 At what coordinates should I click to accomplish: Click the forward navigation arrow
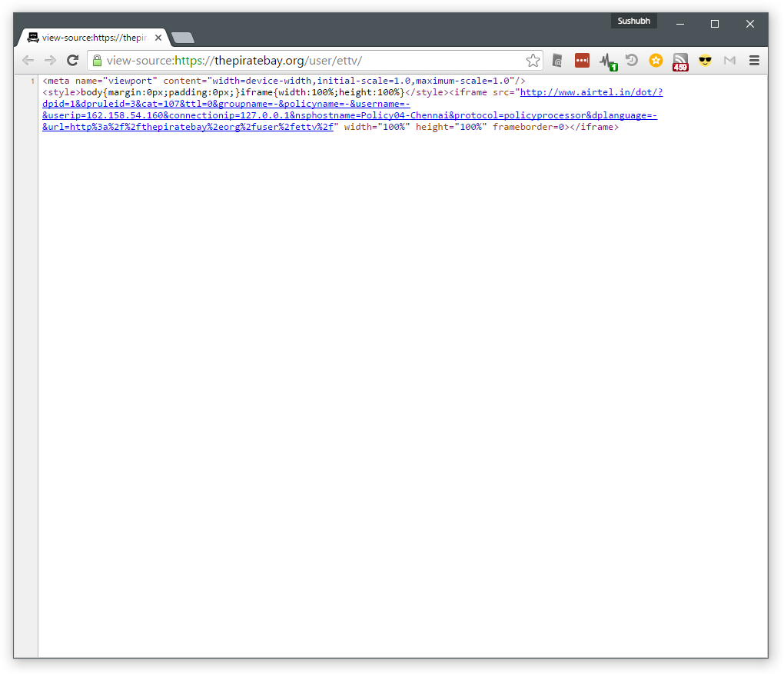pos(50,61)
